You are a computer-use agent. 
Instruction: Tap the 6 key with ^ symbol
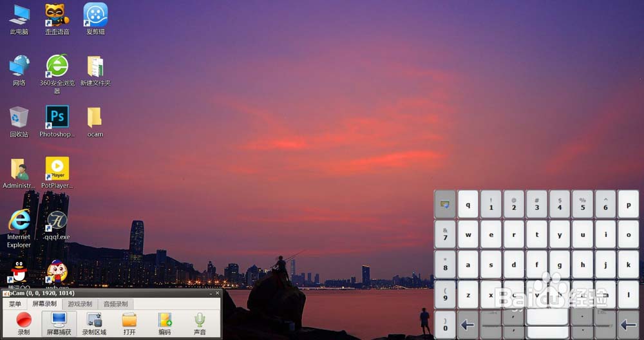click(605, 204)
